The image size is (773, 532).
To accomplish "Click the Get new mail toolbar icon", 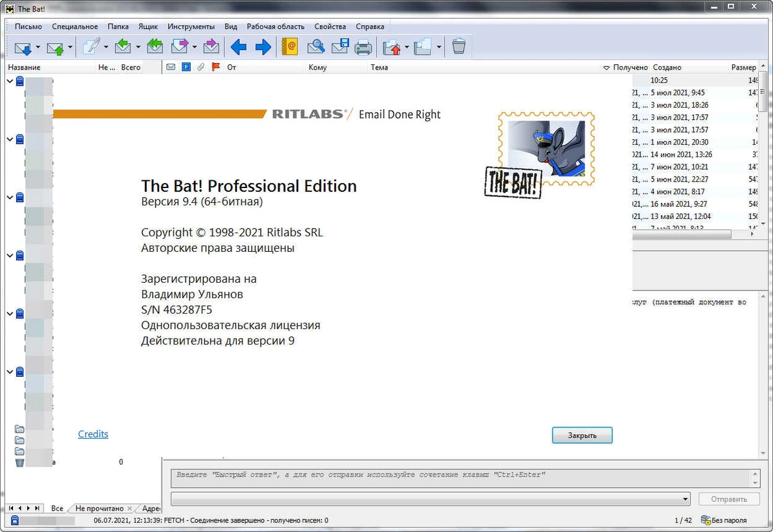I will click(23, 47).
